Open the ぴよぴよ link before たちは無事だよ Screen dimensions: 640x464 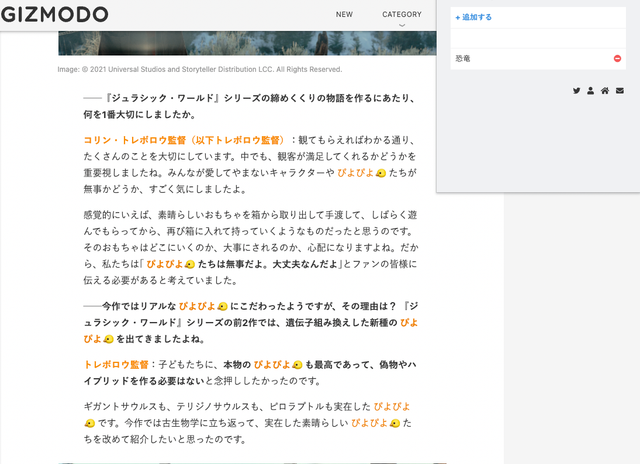pyautogui.click(x=171, y=264)
